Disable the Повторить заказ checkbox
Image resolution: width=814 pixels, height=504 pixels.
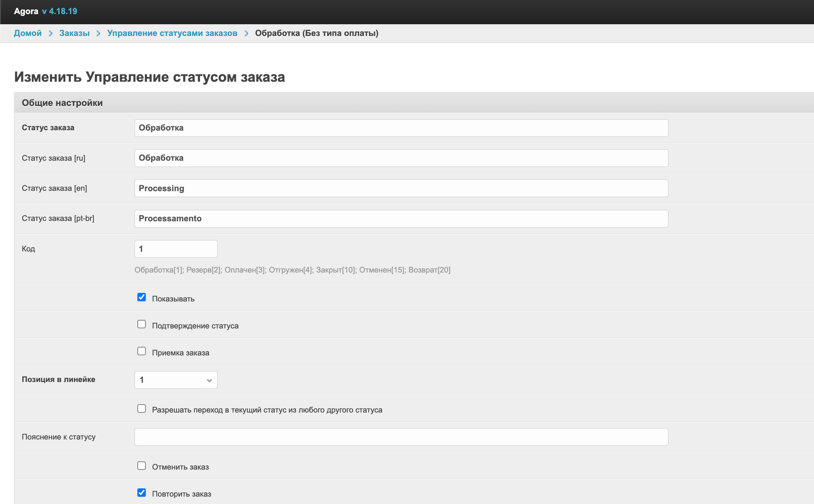click(x=142, y=493)
